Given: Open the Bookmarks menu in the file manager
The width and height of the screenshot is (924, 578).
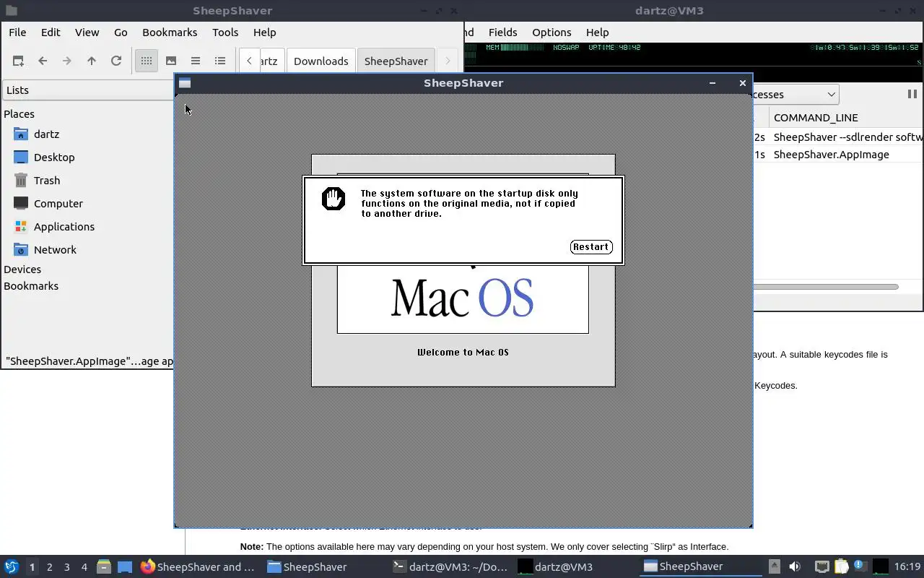Looking at the screenshot, I should pos(170,33).
